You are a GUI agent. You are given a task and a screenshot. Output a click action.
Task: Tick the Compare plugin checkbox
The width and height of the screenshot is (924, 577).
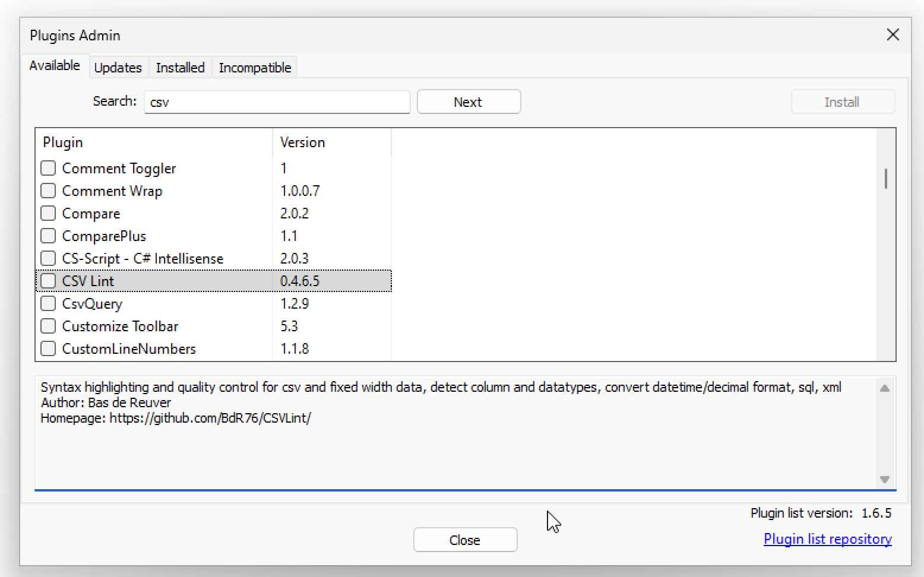tap(48, 213)
